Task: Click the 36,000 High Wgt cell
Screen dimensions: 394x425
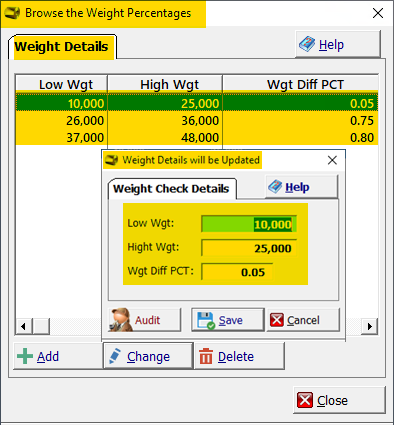Action: coord(165,120)
